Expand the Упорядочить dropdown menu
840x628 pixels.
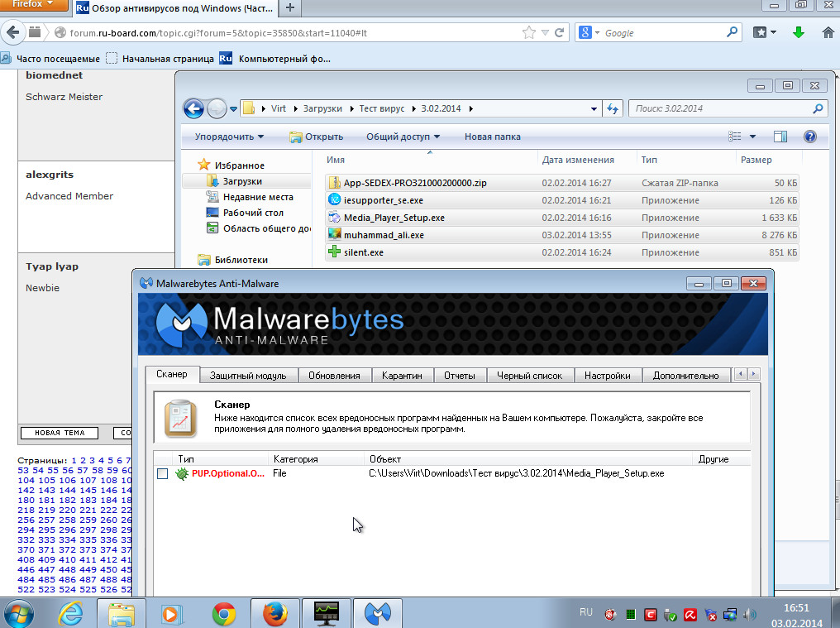tap(229, 137)
